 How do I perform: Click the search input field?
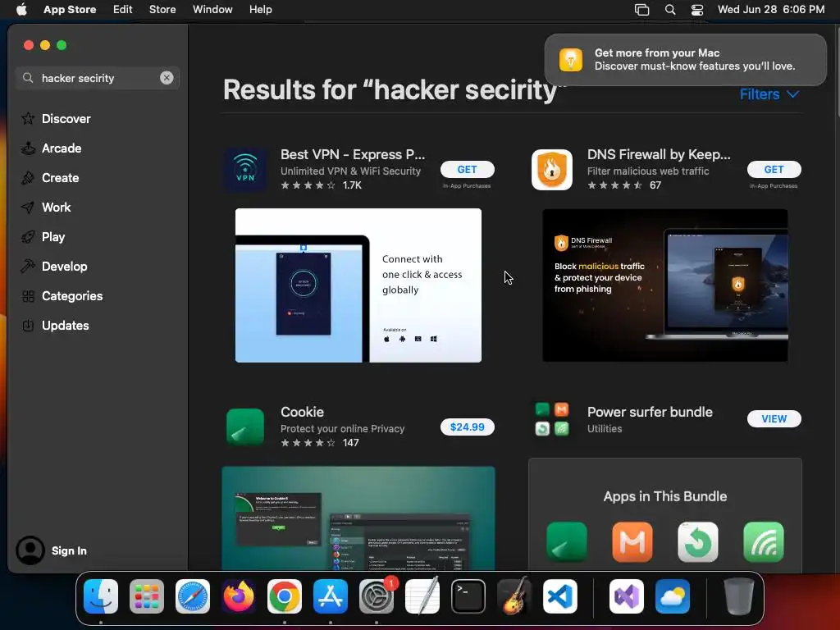97,78
